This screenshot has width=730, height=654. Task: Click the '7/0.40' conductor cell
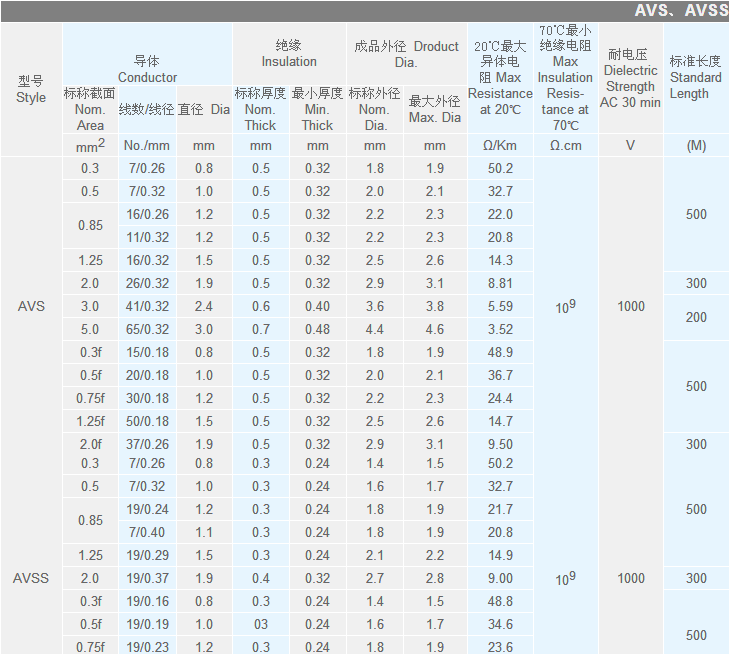pos(147,532)
